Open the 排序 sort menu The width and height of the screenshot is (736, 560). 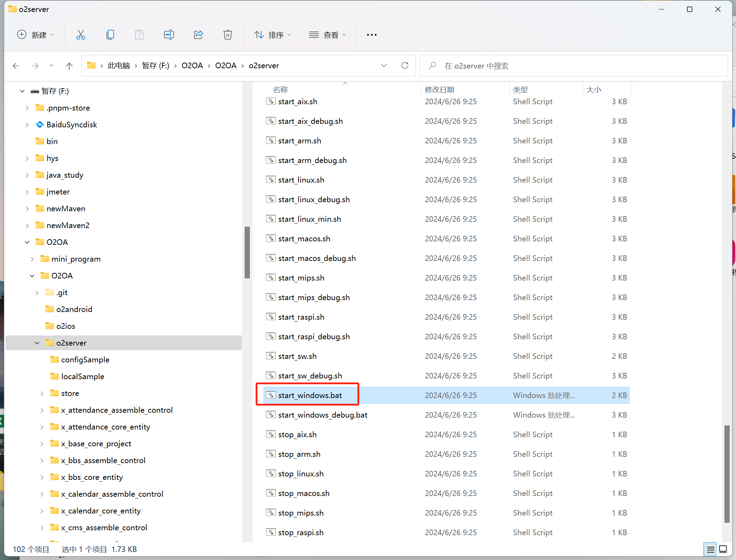click(273, 35)
